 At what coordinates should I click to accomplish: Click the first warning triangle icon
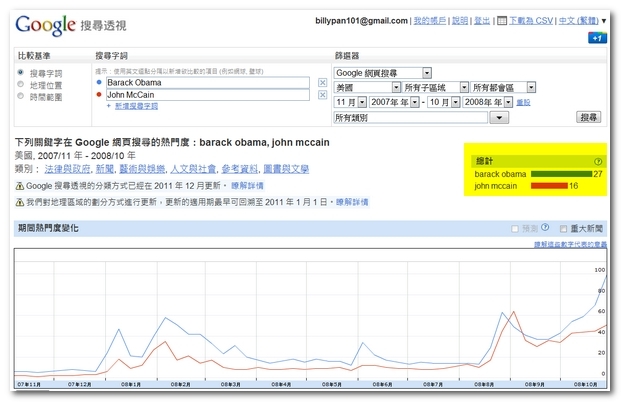[19, 186]
